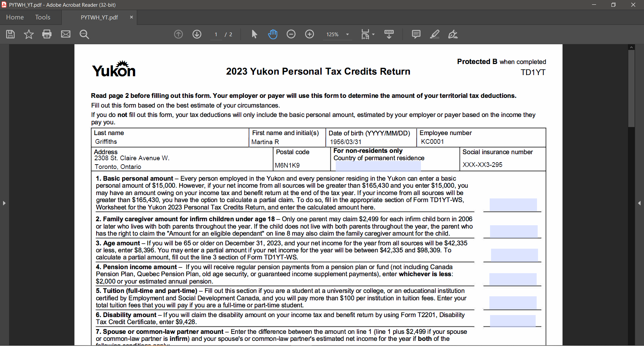Add a sticky note comment

(x=416, y=34)
